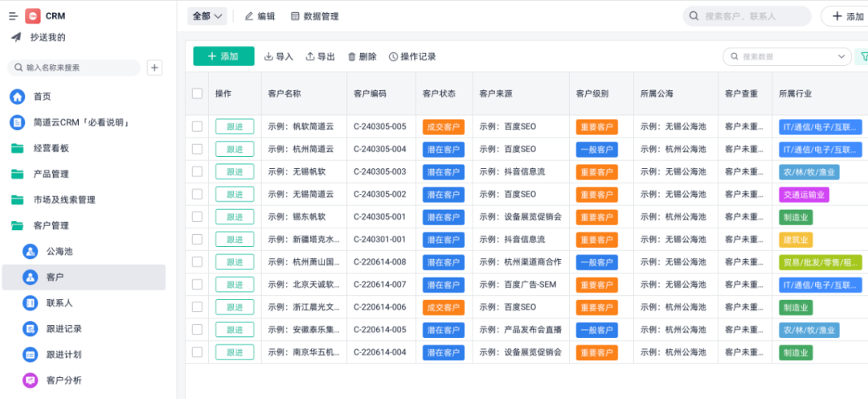Click the green 添加 button above table
The image size is (868, 399).
pyautogui.click(x=223, y=56)
